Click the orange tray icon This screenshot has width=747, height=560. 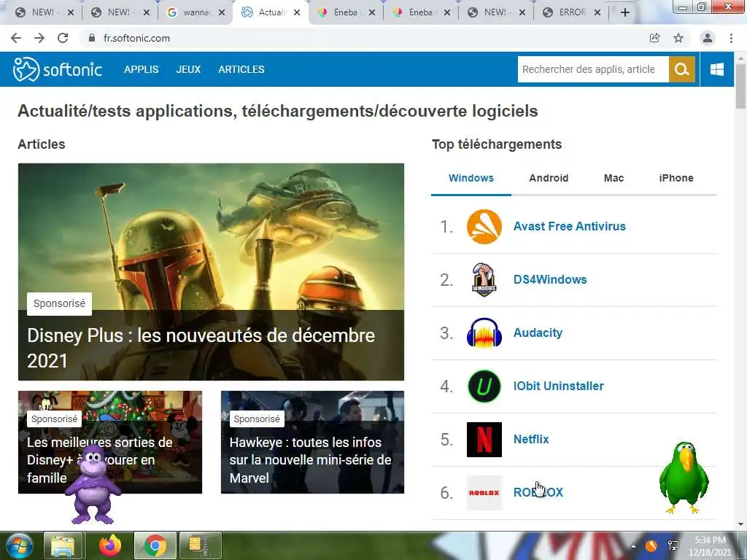tap(651, 545)
